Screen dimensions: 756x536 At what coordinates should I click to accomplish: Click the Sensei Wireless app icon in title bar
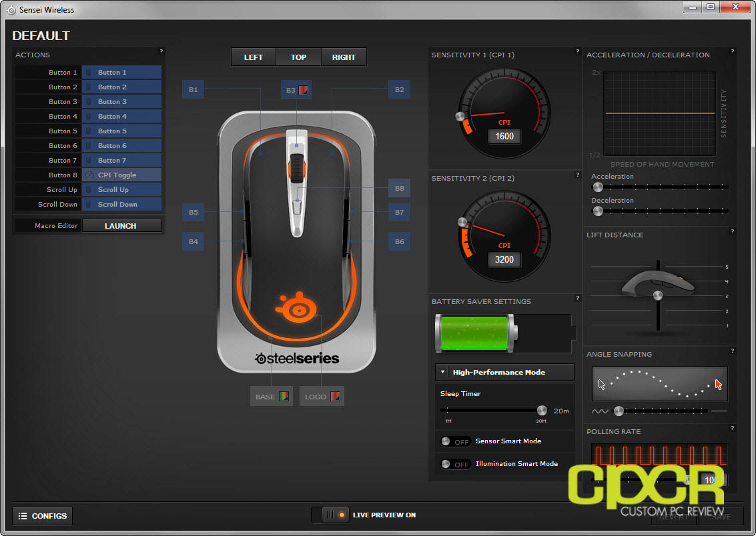pyautogui.click(x=11, y=9)
